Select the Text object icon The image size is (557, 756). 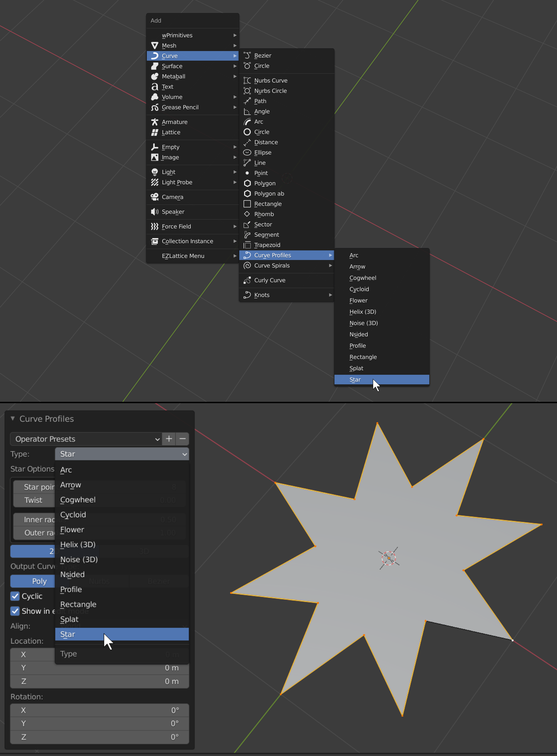click(154, 86)
